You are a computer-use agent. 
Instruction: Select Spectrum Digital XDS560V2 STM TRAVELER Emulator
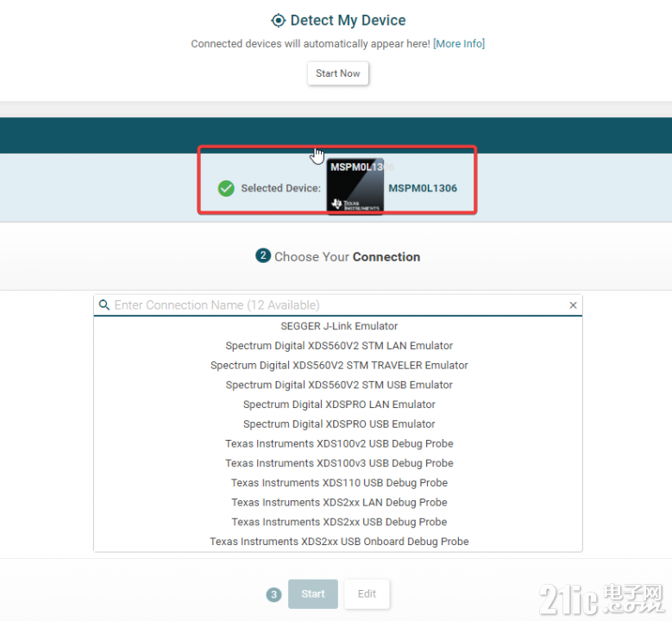339,365
